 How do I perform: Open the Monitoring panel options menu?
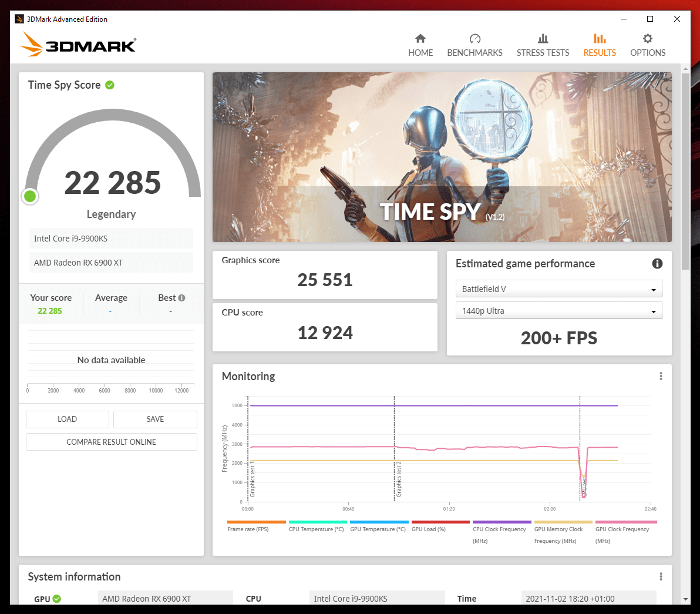[x=661, y=377]
